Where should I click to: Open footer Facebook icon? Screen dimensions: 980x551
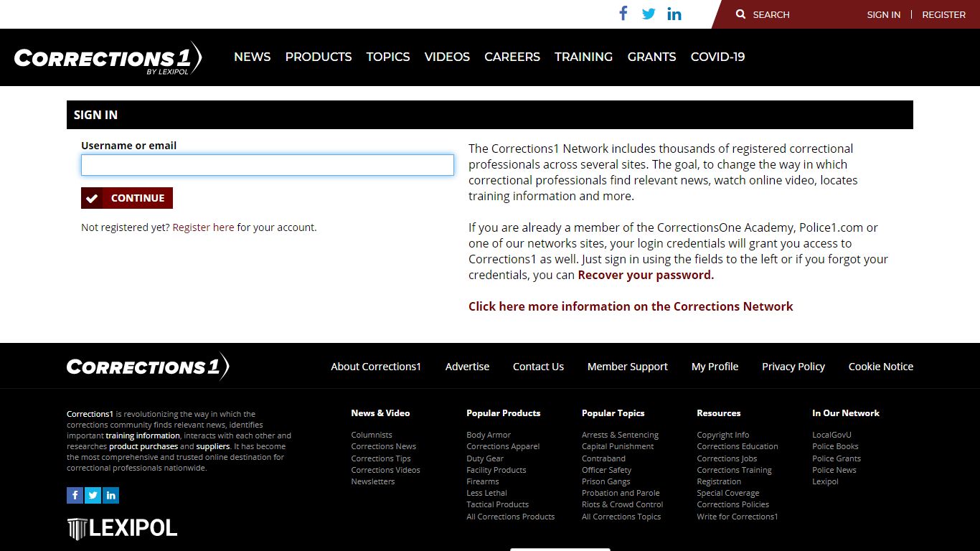click(x=75, y=495)
